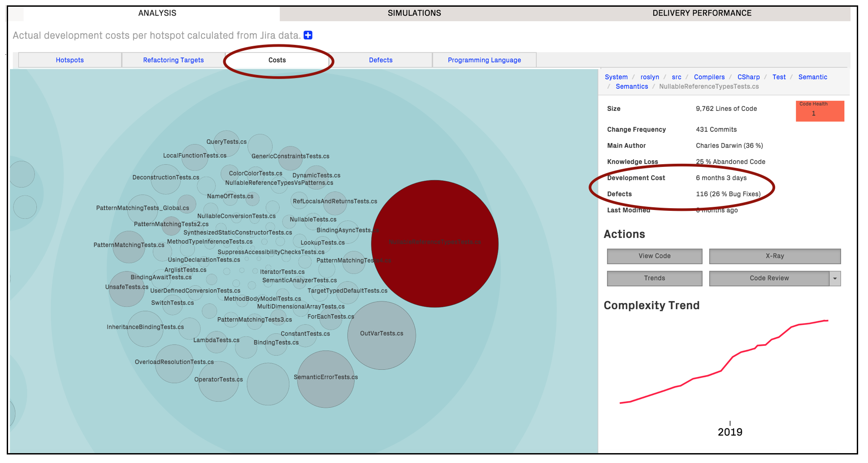Open the Defects sub-tab
Screen dimensions: 868x463
381,60
